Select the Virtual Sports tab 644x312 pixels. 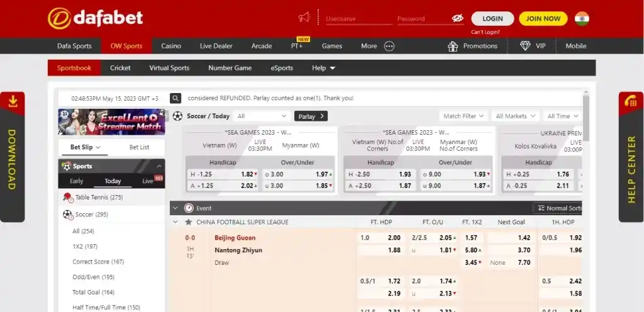tap(169, 68)
